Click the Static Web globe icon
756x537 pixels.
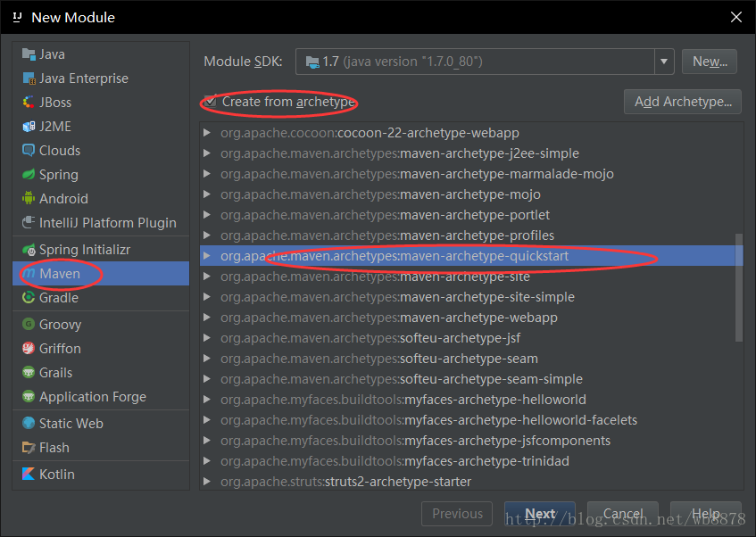[29, 423]
